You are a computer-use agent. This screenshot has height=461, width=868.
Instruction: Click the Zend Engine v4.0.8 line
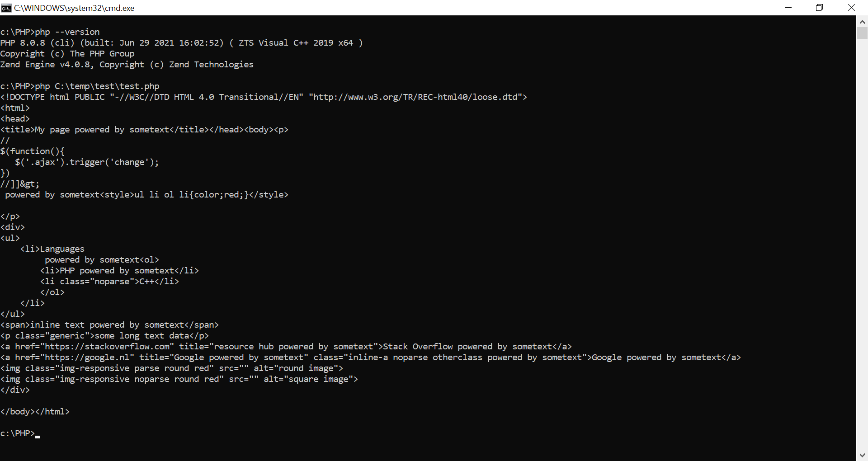tap(127, 65)
